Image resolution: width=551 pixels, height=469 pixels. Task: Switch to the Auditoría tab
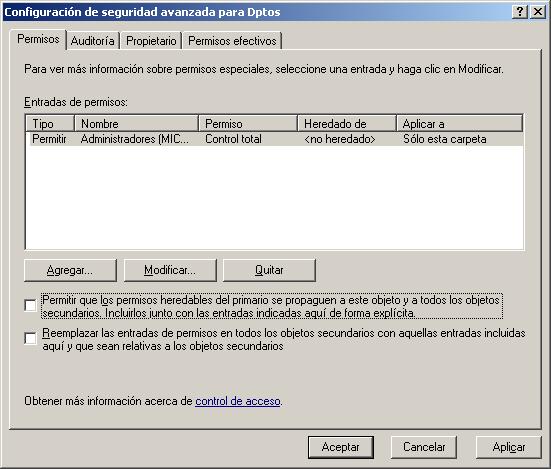click(93, 41)
